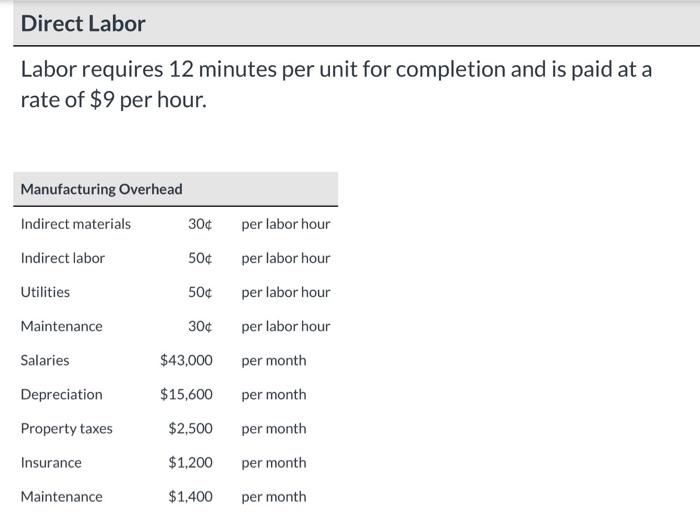Select the $9 per hour rate text
Screen dimensions: 700x529
click(x=148, y=100)
